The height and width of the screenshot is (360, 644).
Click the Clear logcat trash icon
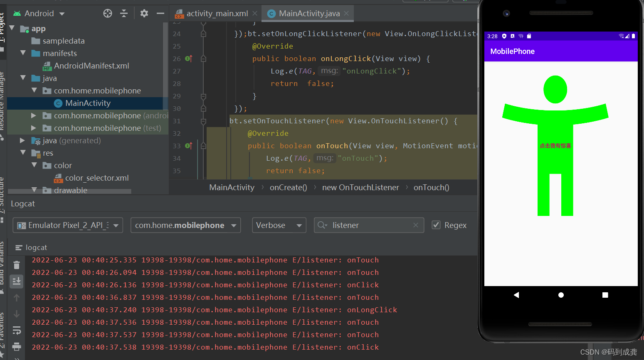pos(17,265)
